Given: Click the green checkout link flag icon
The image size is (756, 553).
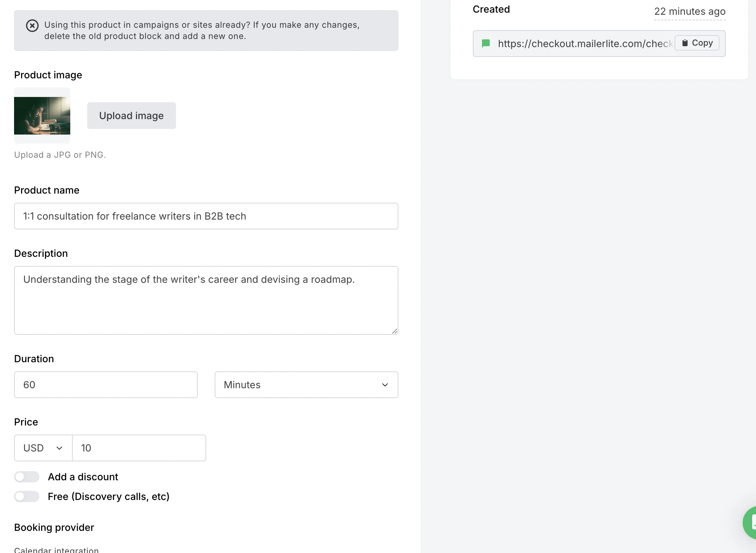Looking at the screenshot, I should (x=486, y=44).
